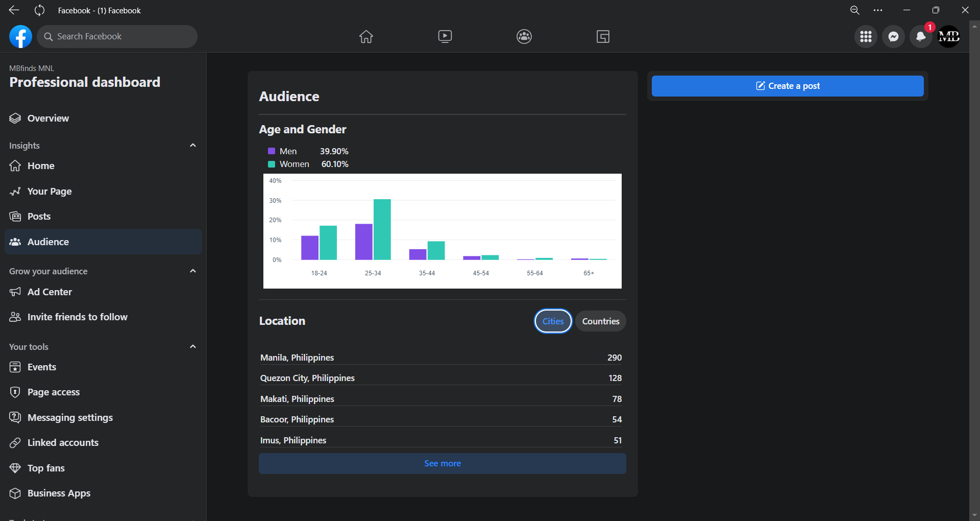Open Linked accounts
The width and height of the screenshot is (980, 521).
103,442
